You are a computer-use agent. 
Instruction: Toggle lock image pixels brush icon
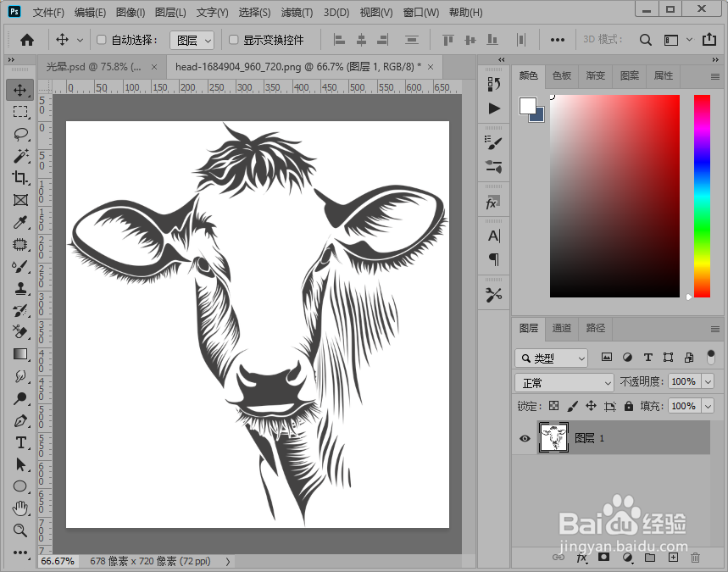tap(572, 406)
